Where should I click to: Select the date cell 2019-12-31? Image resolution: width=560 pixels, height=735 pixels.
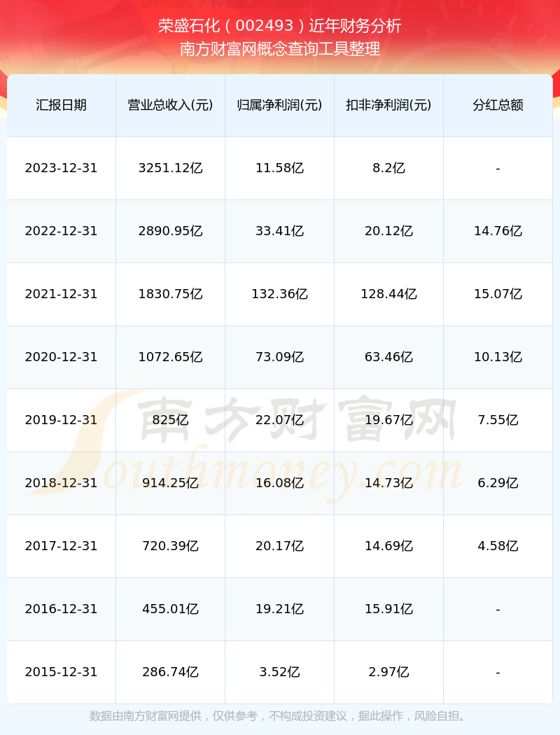62,420
